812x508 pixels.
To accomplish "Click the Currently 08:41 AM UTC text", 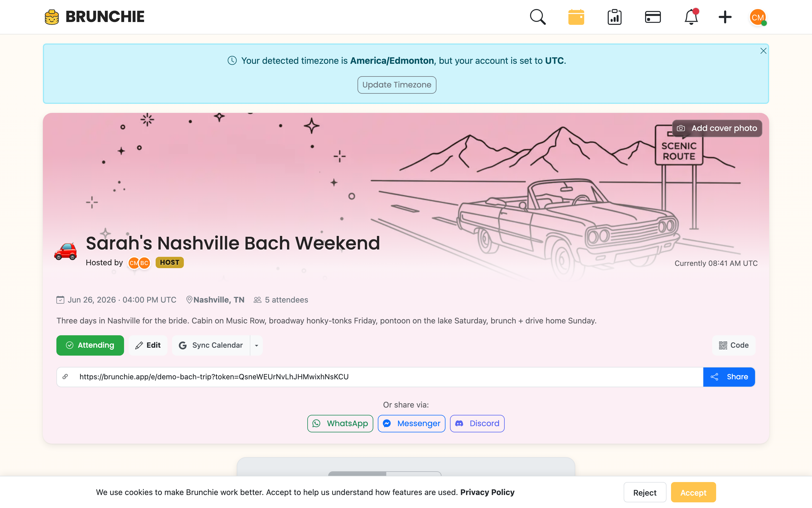I will [716, 263].
